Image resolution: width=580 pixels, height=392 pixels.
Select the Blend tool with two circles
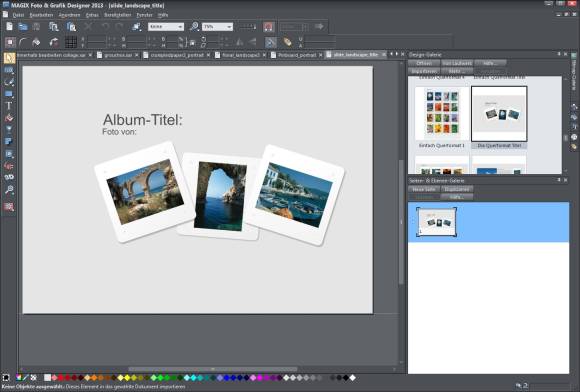click(9, 177)
